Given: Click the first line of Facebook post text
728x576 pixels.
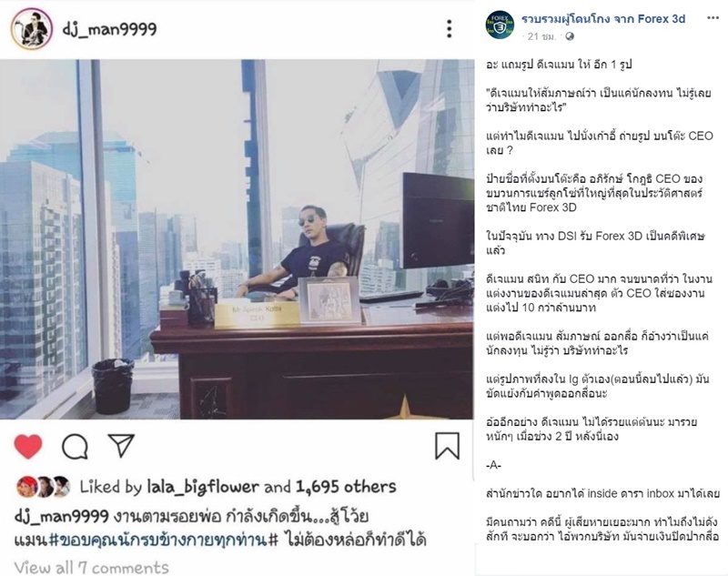Looking at the screenshot, I should (559, 65).
